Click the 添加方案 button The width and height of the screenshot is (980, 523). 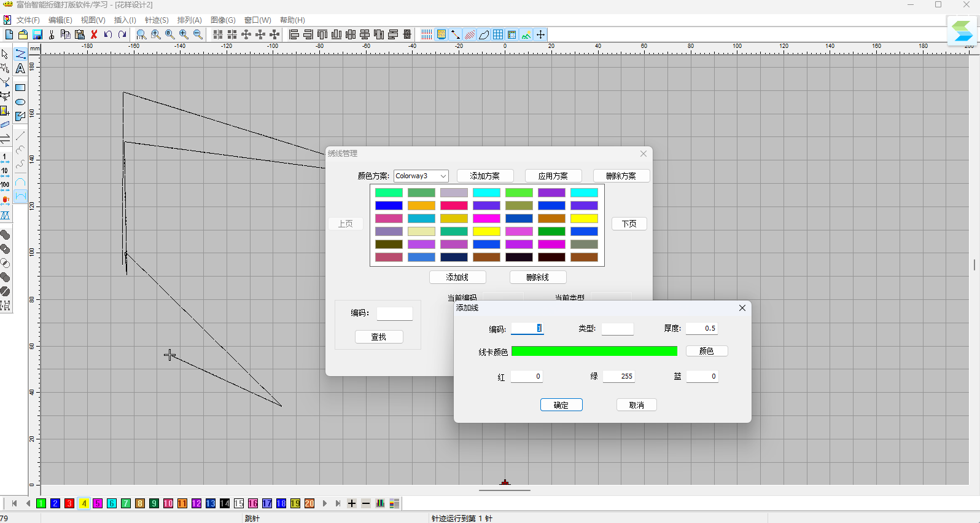[x=485, y=176]
